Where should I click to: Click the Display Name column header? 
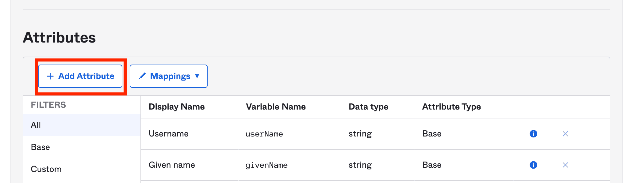(x=176, y=106)
